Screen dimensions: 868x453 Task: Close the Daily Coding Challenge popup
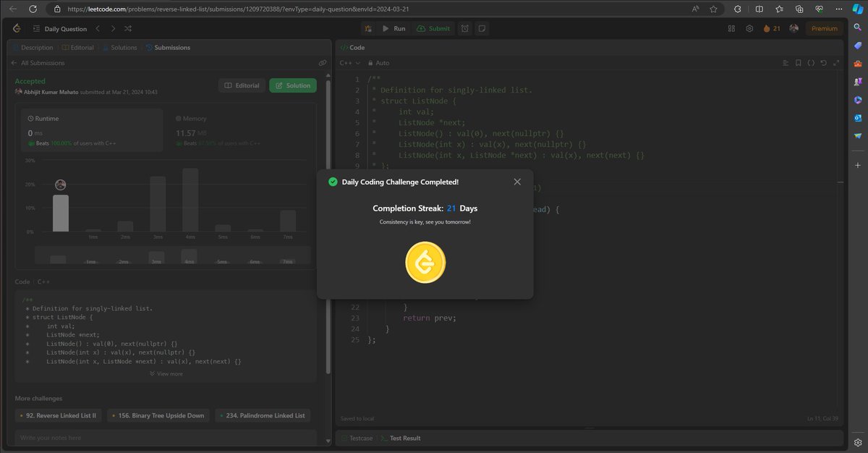click(517, 182)
